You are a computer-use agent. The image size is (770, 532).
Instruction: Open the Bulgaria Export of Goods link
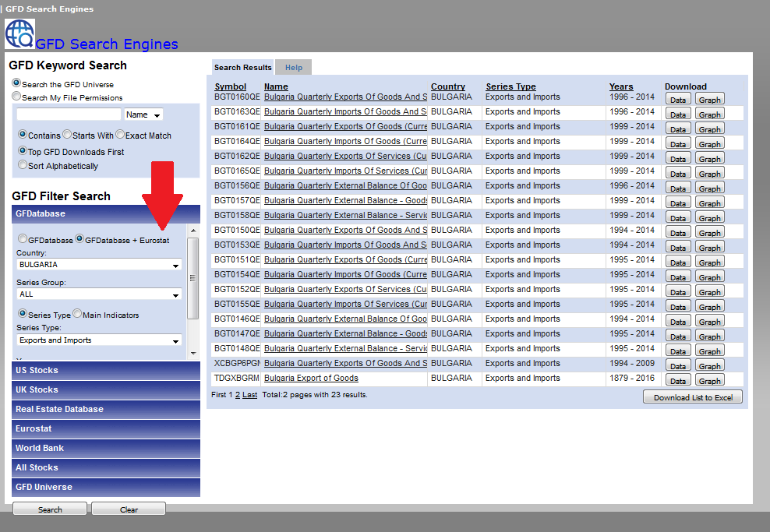coord(311,379)
